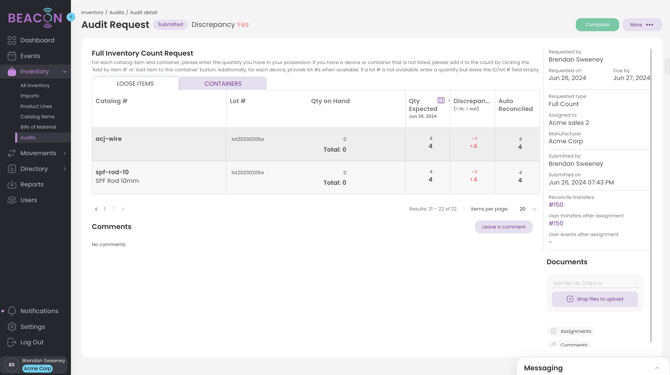This screenshot has height=375, width=670.
Task: Collapse the sidebar with the blue arrow
Action: [x=71, y=17]
